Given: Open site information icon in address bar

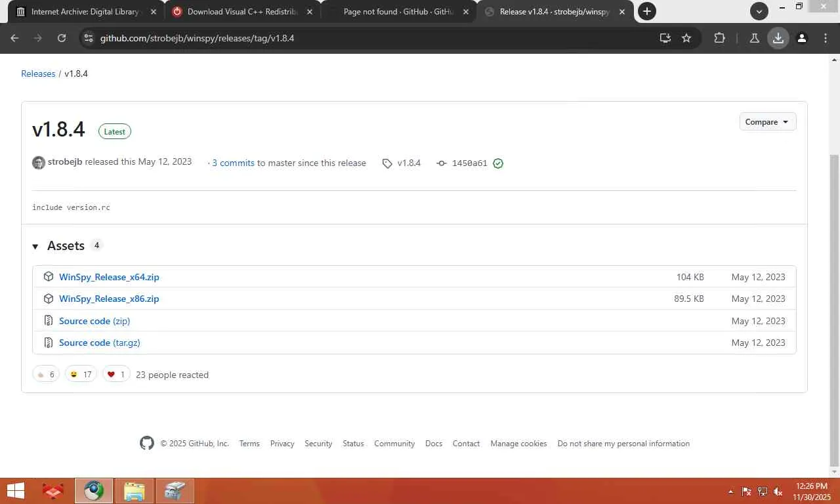Looking at the screenshot, I should pyautogui.click(x=89, y=38).
